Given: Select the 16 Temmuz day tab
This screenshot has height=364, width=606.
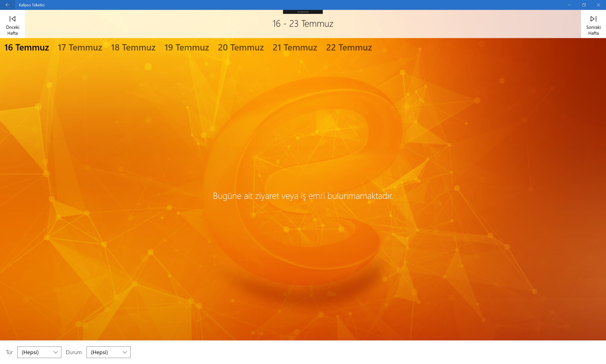Looking at the screenshot, I should 27,48.
